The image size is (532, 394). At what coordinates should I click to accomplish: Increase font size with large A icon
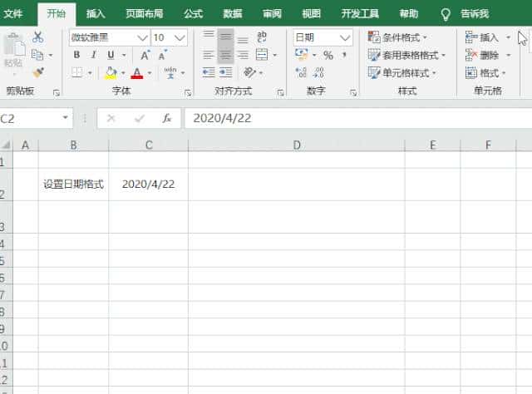coord(145,55)
